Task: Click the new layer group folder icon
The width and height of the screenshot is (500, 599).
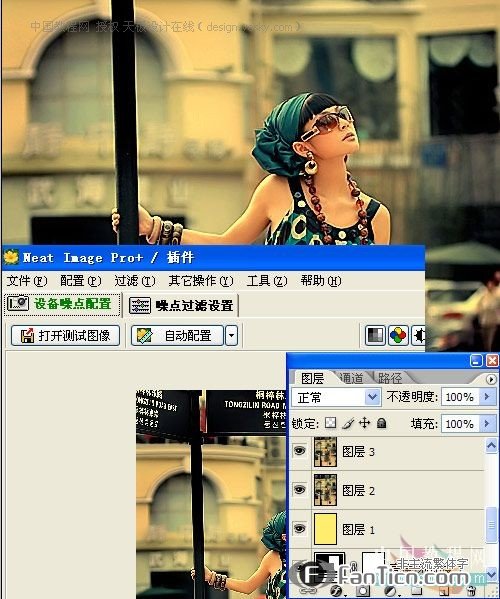Action: point(416,591)
